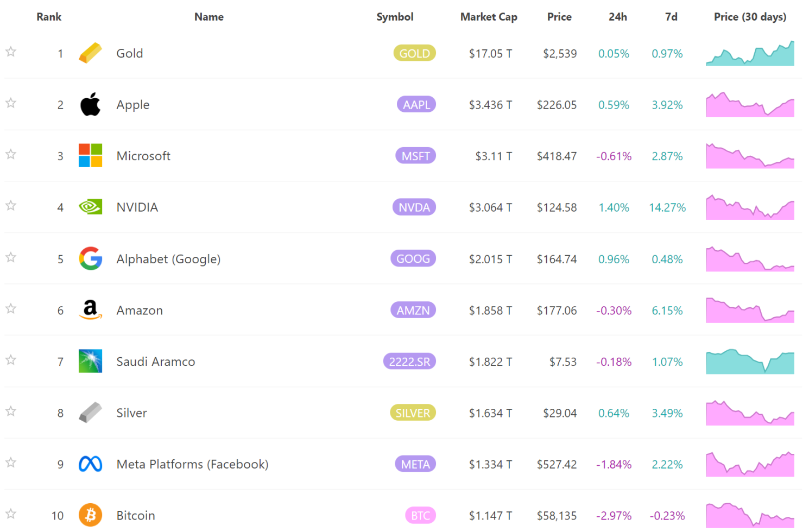The image size is (809, 532).
Task: Click the META symbol badge
Action: (415, 464)
